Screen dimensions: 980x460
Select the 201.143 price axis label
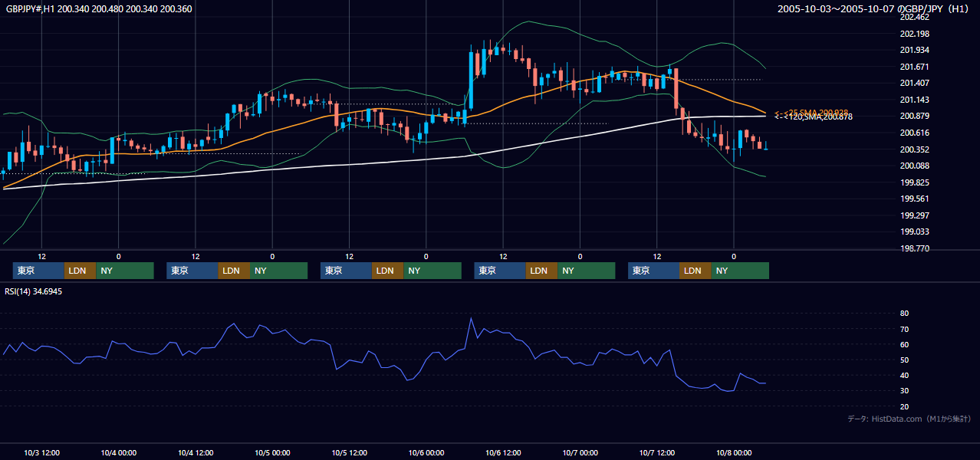914,100
